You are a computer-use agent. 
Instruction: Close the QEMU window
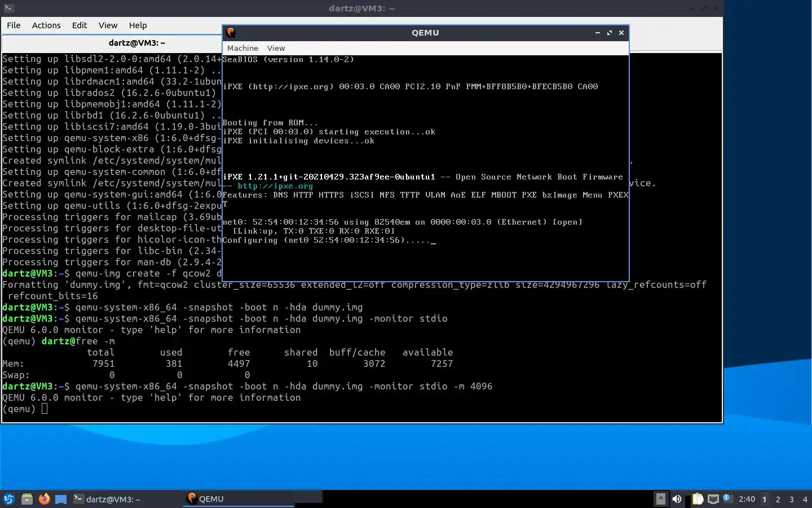[621, 33]
